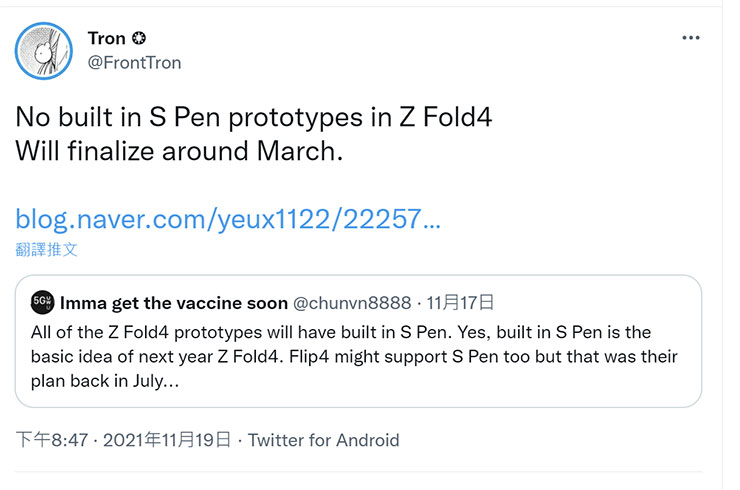Open the tweet's three-dot more options menu
Viewport: 740px width, 490px height.
[x=690, y=38]
